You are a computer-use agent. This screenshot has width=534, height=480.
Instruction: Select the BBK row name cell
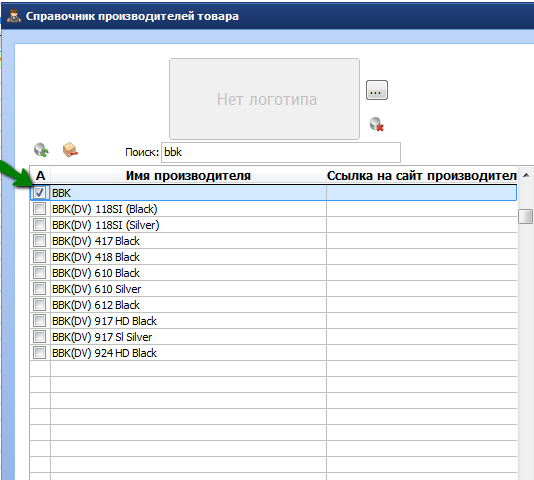[188, 193]
